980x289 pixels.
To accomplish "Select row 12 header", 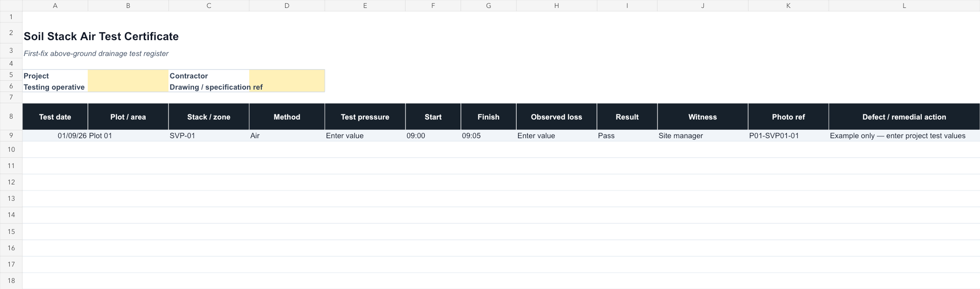I will click(x=11, y=182).
